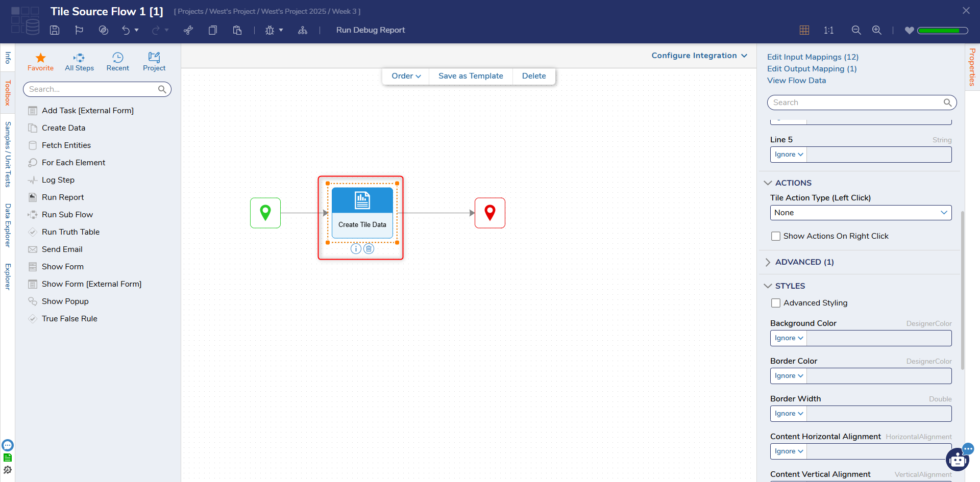
Task: Click the Edit Input Mappings (12) link
Action: tap(813, 57)
